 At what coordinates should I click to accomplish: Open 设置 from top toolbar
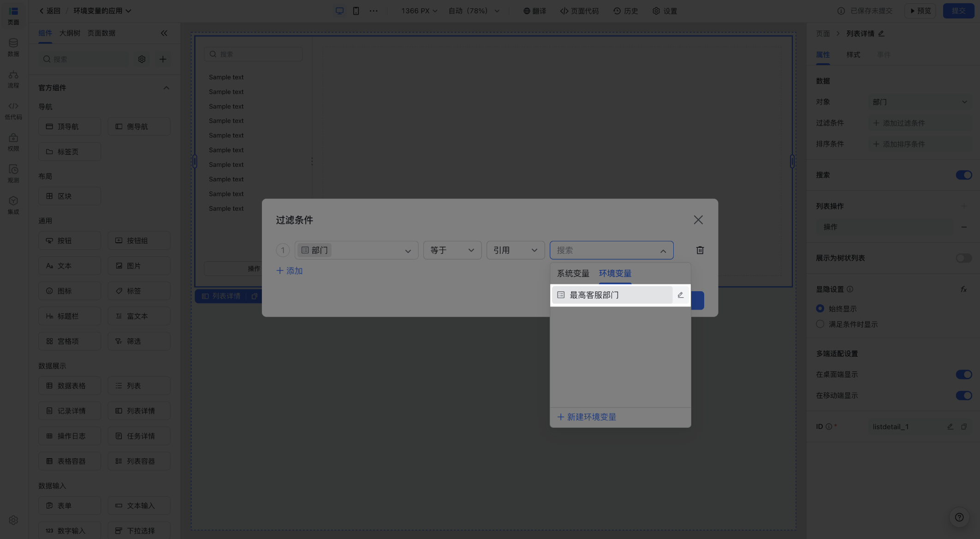pos(665,11)
